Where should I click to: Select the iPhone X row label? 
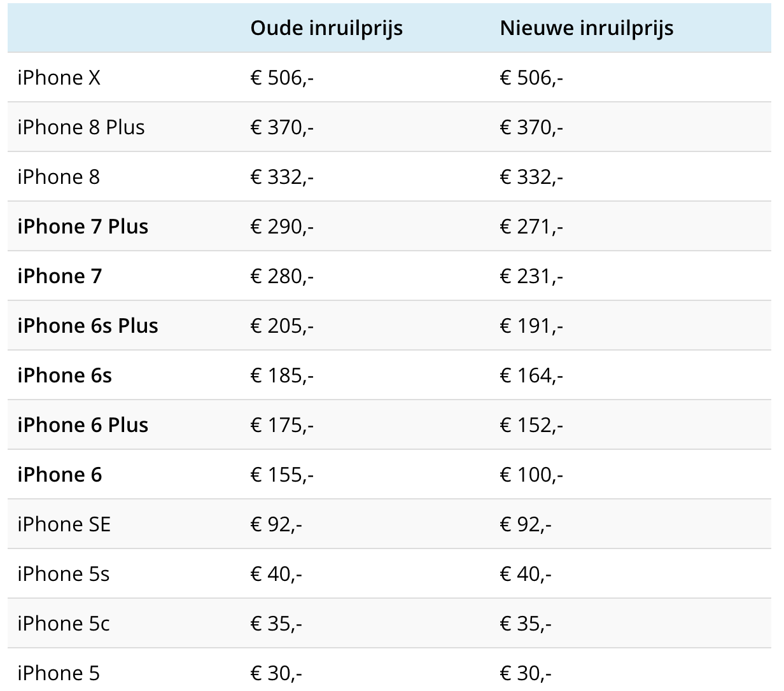59,78
